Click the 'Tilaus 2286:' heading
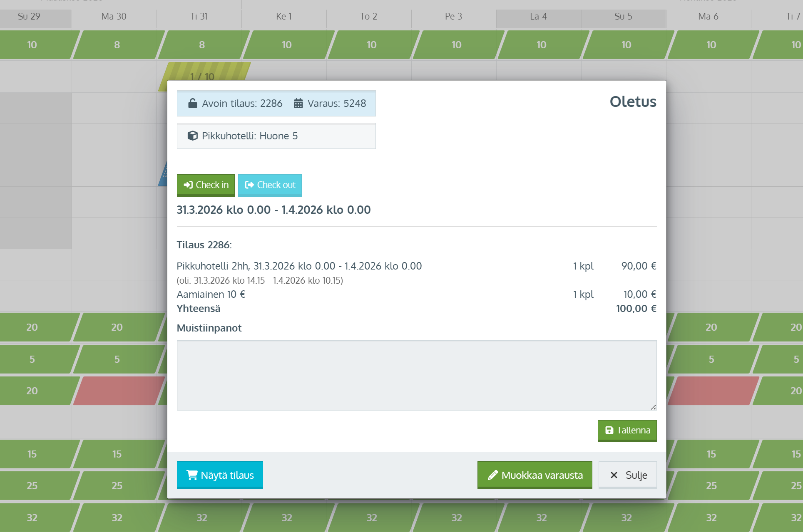Viewport: 803px width, 532px height. 204,245
